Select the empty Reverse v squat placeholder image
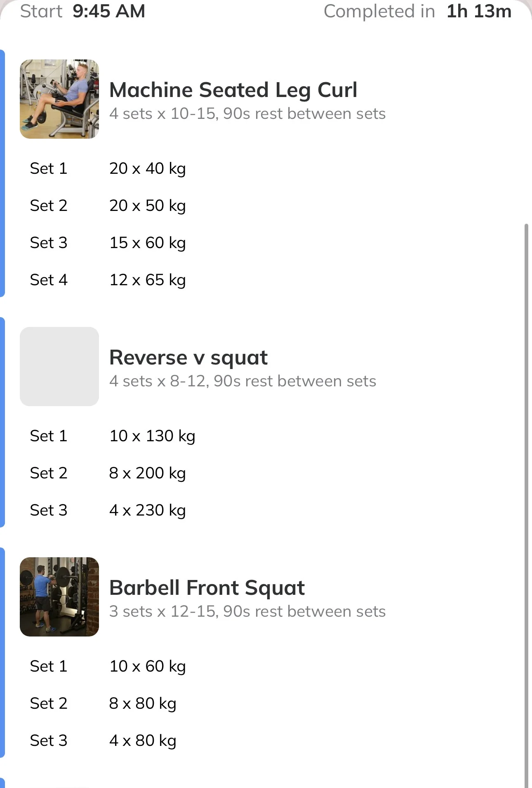 point(59,367)
